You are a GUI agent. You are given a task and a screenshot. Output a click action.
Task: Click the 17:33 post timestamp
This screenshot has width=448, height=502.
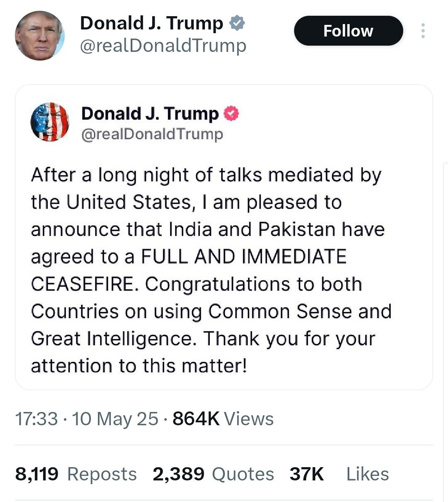click(36, 419)
